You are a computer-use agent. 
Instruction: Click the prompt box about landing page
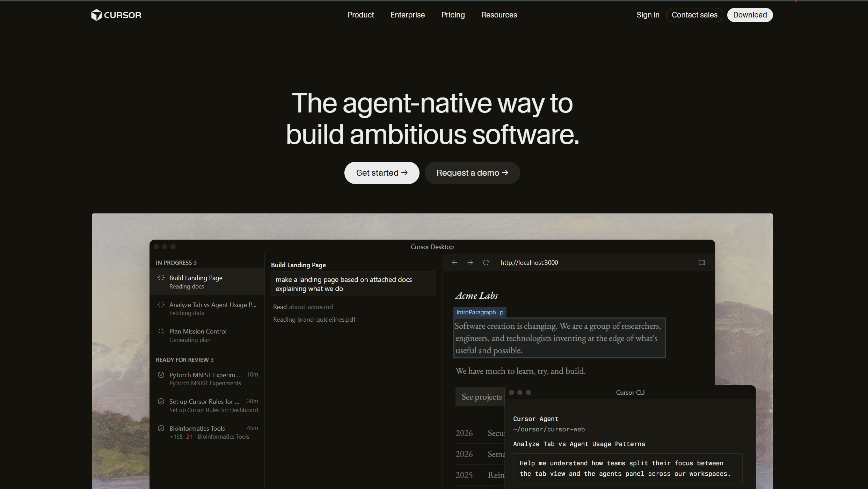click(x=353, y=284)
